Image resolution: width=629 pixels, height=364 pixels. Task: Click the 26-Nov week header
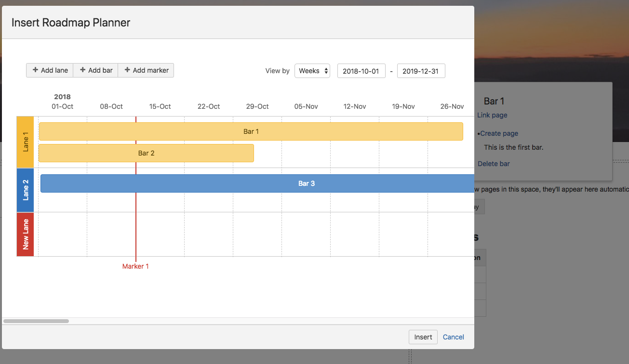[x=452, y=106]
